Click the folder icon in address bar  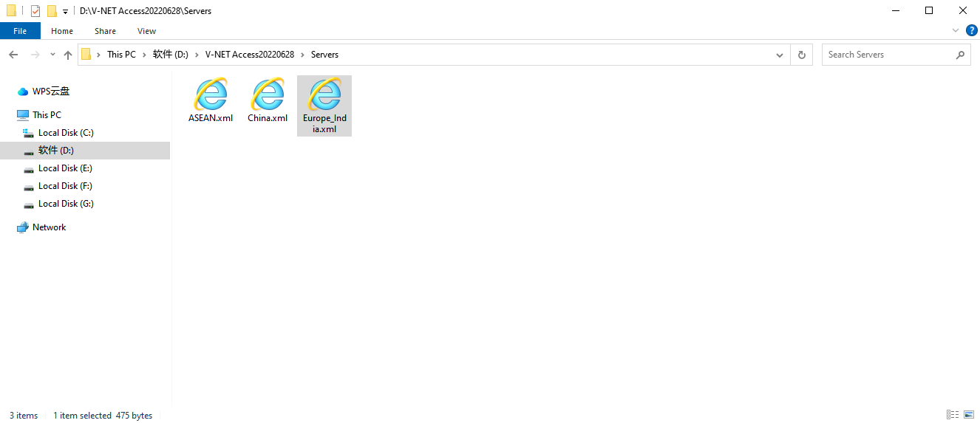[x=86, y=55]
